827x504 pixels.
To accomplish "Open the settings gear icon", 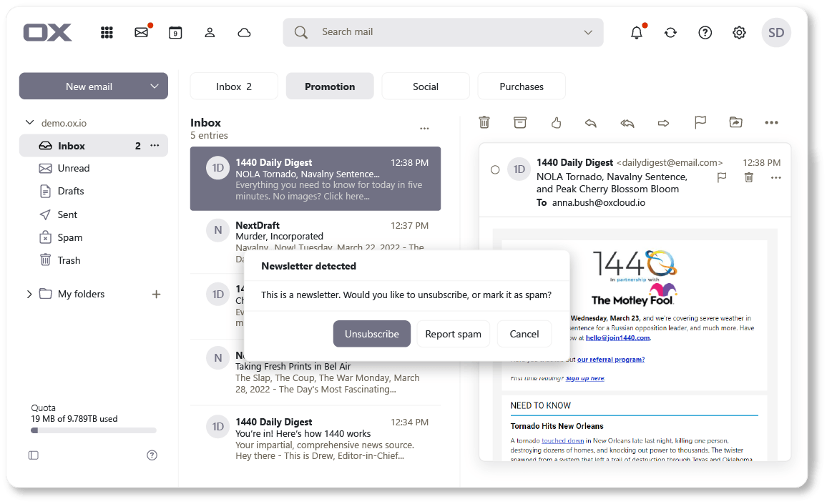I will (x=740, y=33).
